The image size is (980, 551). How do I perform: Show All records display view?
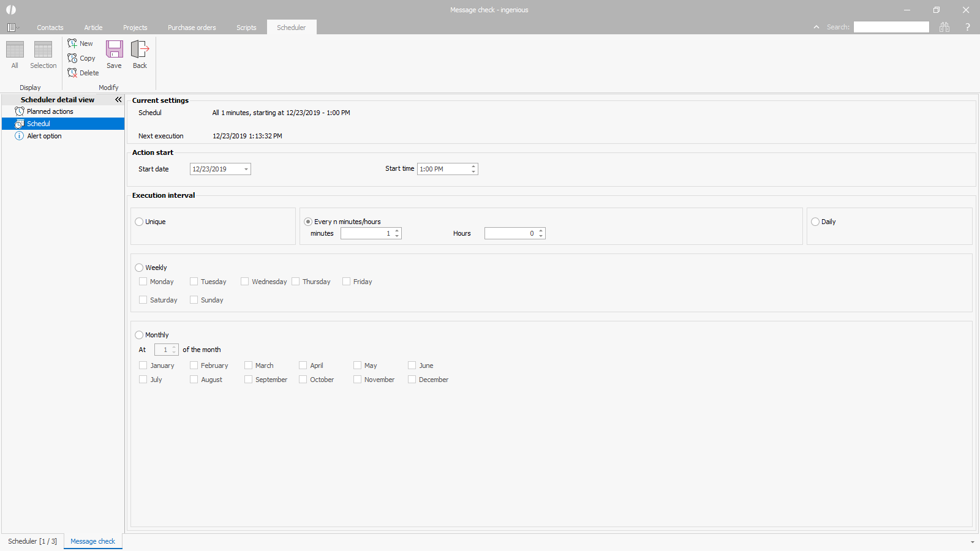coord(15,54)
